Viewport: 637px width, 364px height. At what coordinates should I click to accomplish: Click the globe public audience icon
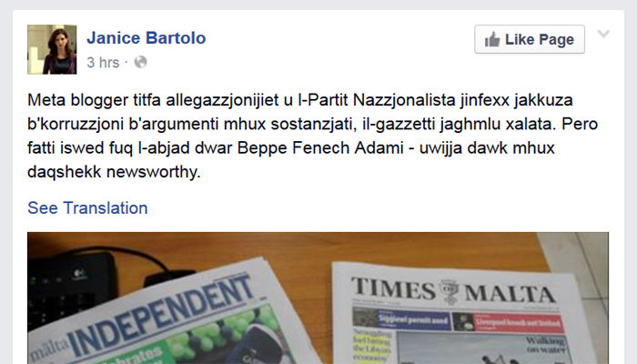(x=140, y=62)
